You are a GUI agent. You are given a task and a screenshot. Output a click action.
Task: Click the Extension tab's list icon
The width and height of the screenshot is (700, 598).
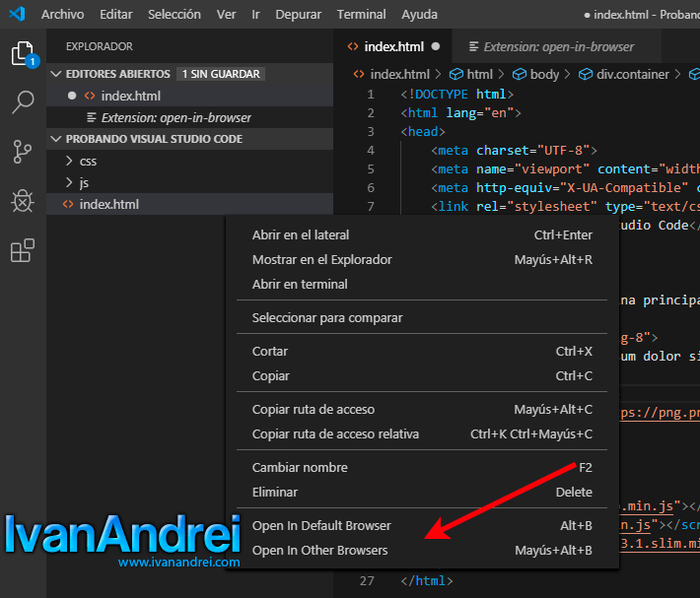[473, 46]
